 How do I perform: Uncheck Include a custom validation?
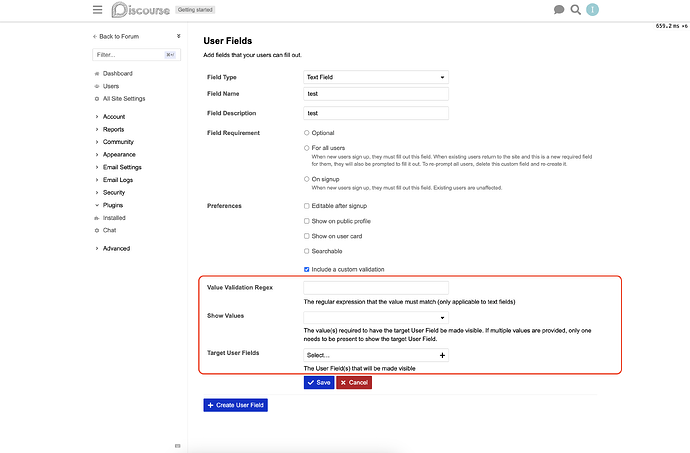(307, 269)
